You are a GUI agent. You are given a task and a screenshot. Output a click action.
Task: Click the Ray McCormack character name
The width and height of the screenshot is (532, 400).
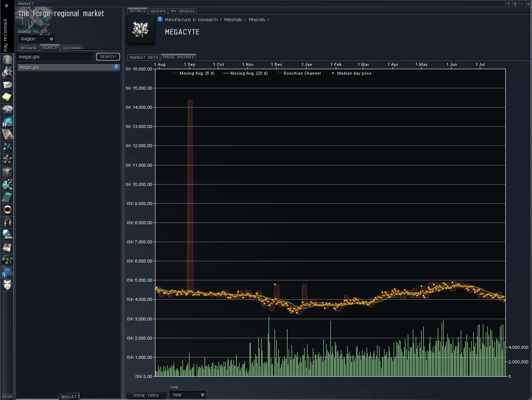point(5,35)
